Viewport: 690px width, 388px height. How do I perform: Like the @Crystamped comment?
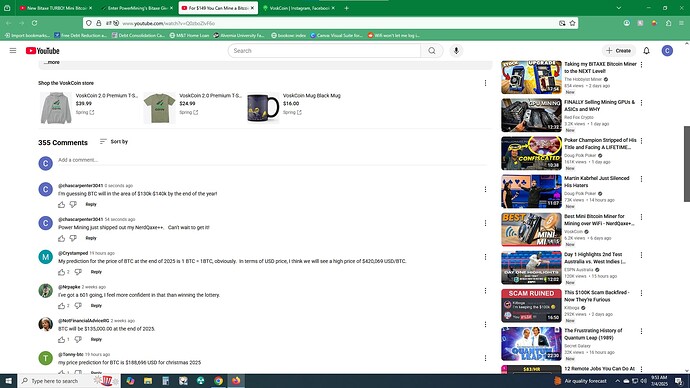coord(62,272)
